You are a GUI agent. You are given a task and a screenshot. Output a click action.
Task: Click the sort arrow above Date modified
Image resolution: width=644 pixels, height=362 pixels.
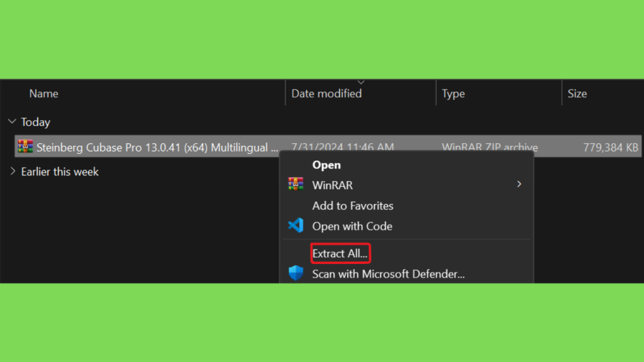pyautogui.click(x=361, y=82)
